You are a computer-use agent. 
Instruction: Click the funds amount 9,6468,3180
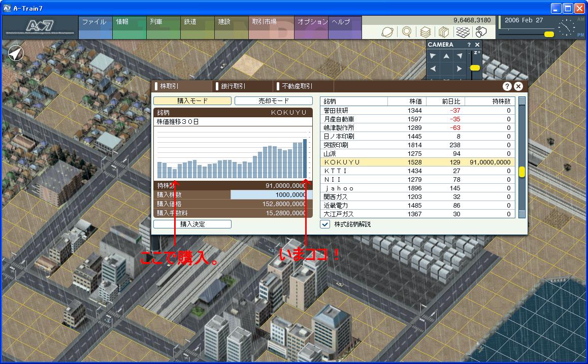(472, 20)
